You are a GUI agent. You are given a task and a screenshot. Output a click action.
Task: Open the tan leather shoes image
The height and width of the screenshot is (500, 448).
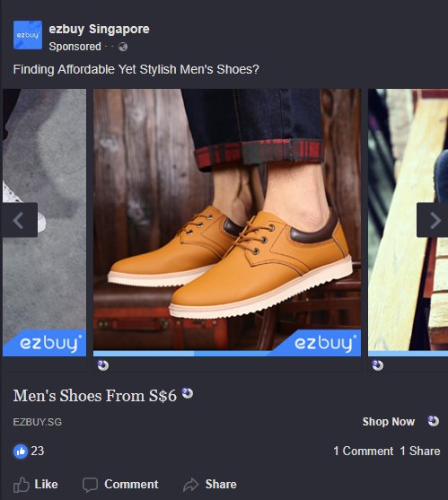point(227,223)
